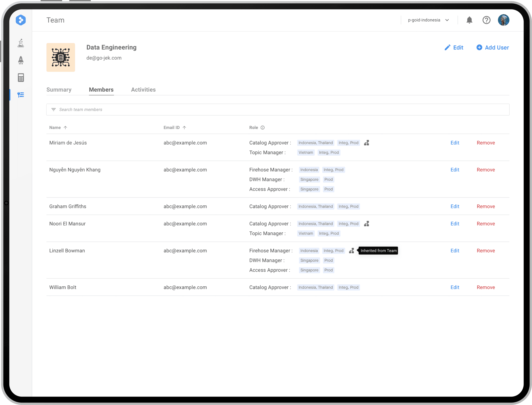The height and width of the screenshot is (405, 532).
Task: Click William Bolt's abc@example.com email
Action: 185,288
